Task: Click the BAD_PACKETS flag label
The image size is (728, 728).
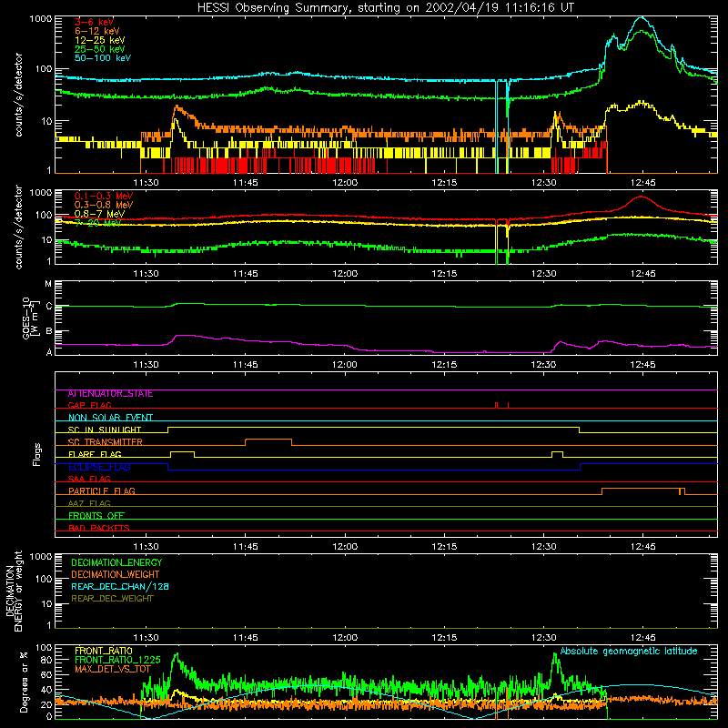Action: coord(99,528)
